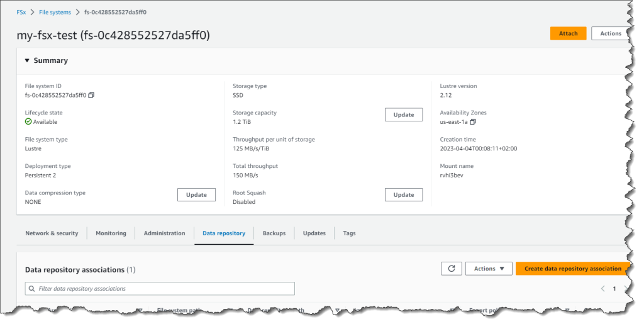Open the Monitoring tab
The height and width of the screenshot is (324, 644).
(111, 233)
